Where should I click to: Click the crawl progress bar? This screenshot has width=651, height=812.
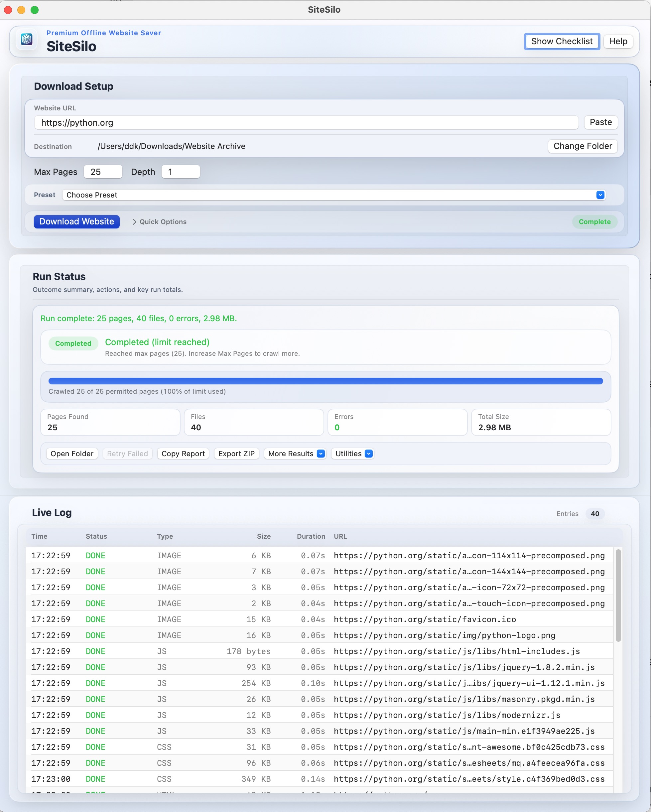click(x=326, y=381)
